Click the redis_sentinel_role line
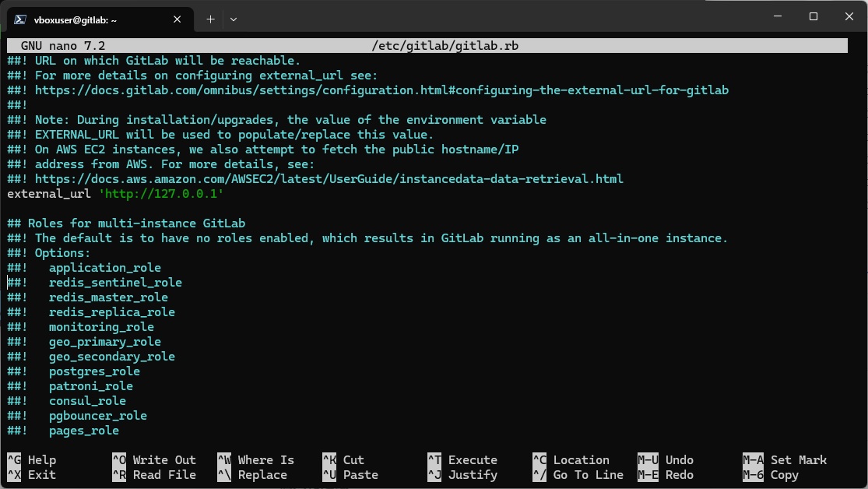Viewport: 868px width, 489px height. click(x=95, y=283)
